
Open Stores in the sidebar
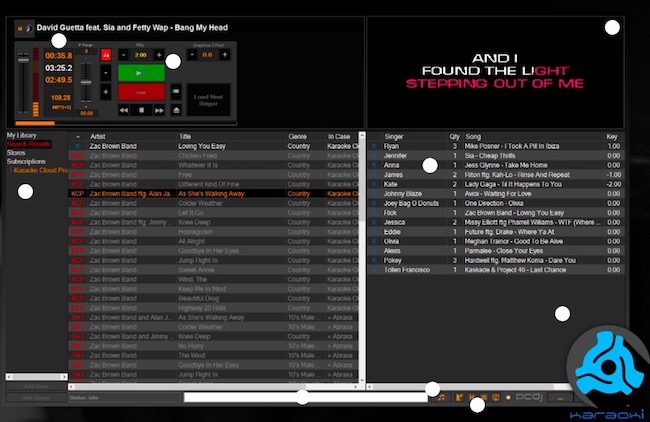16,153
